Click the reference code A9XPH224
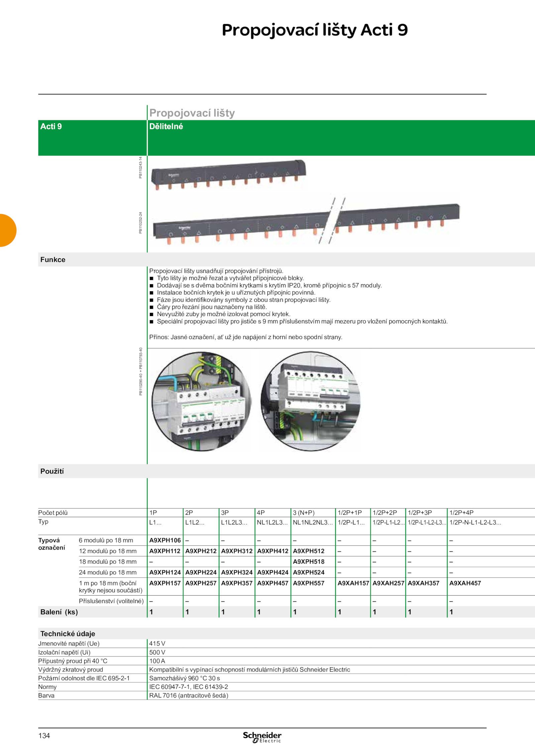This screenshot has height=756, width=535. point(201,572)
